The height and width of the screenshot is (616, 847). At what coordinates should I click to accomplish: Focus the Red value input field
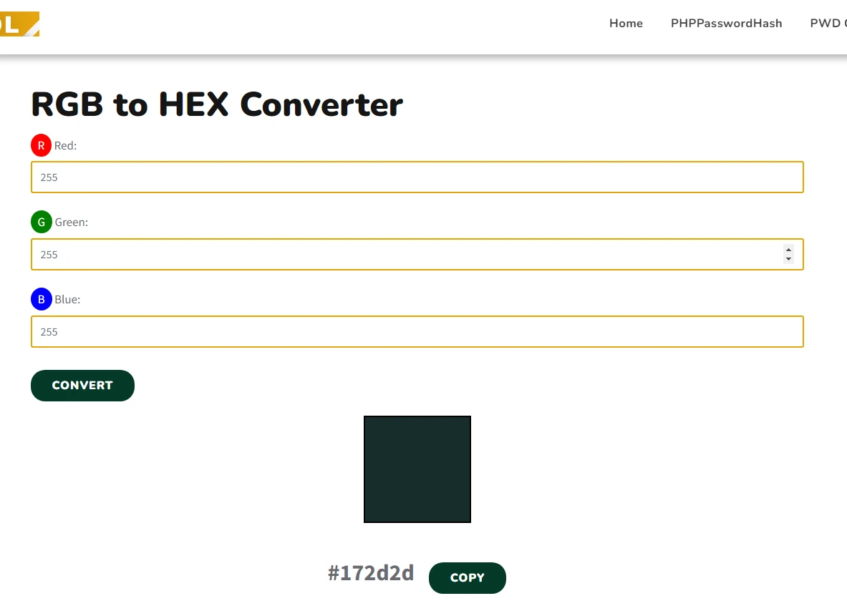[417, 177]
